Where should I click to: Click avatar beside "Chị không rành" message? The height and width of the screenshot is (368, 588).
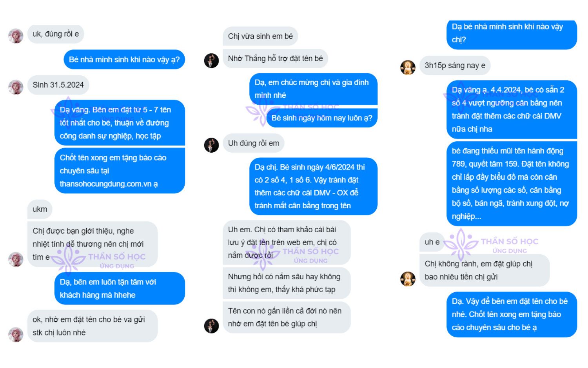(408, 279)
